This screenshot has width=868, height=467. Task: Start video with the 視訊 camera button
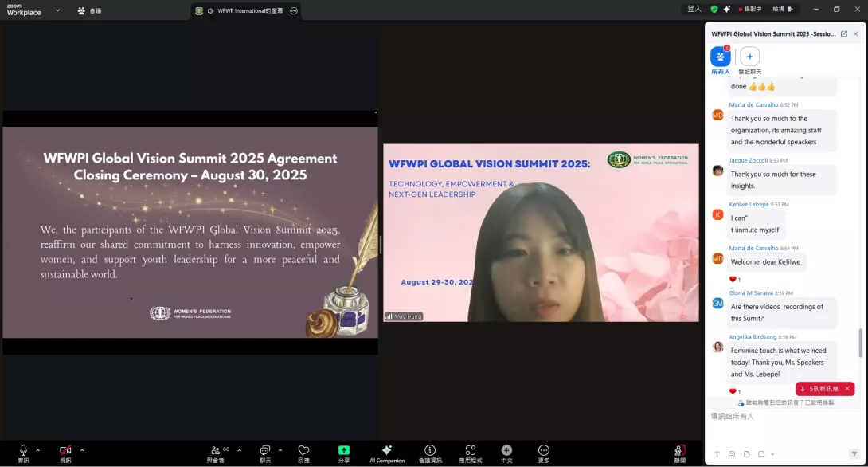[x=65, y=453]
